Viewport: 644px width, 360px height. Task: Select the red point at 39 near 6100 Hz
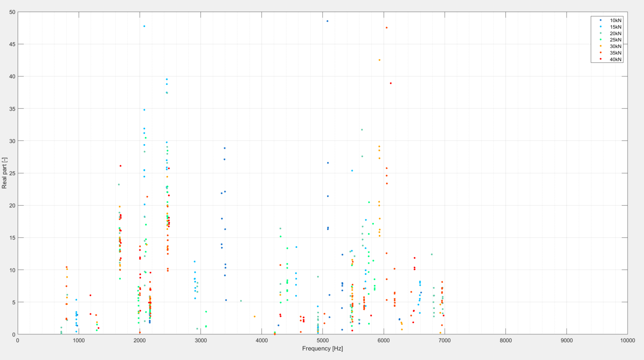(x=391, y=83)
